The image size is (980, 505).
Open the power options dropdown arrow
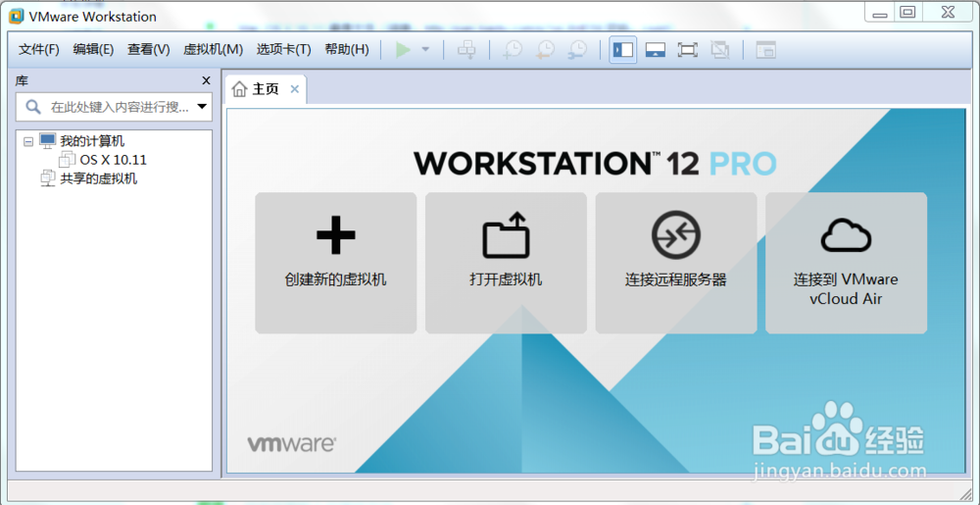tap(425, 50)
